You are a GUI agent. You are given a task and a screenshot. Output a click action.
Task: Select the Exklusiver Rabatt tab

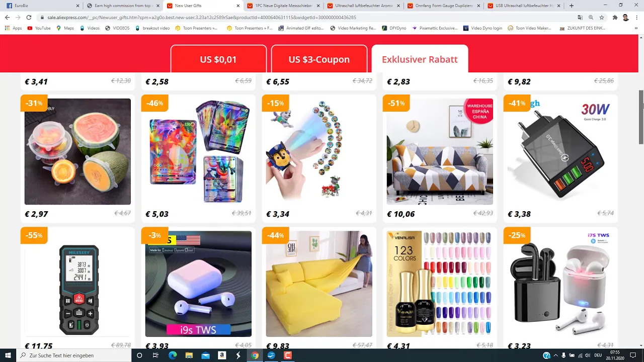click(420, 59)
